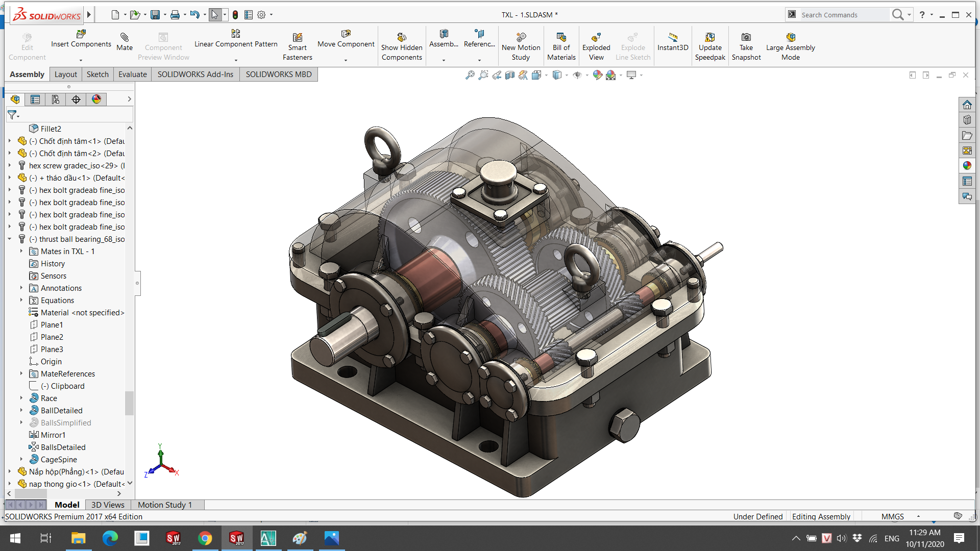Click the Under Defined status text
The width and height of the screenshot is (980, 551).
click(x=757, y=516)
